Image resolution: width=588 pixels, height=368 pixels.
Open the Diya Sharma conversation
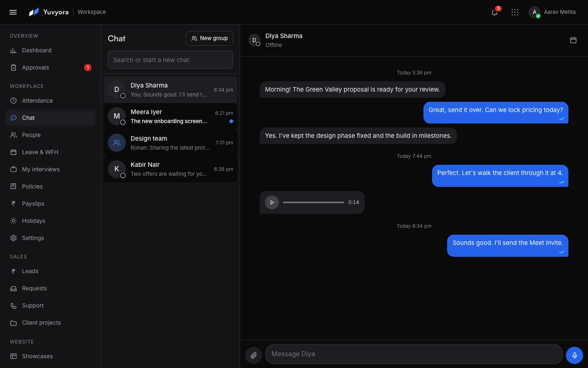170,90
